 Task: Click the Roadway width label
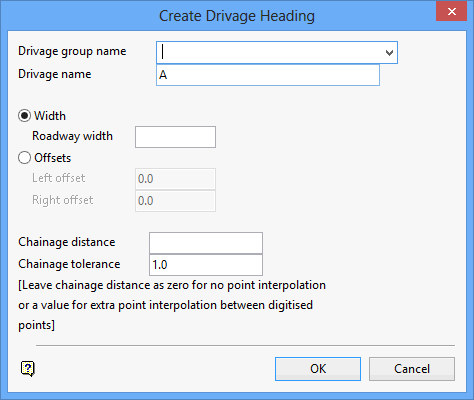[72, 136]
